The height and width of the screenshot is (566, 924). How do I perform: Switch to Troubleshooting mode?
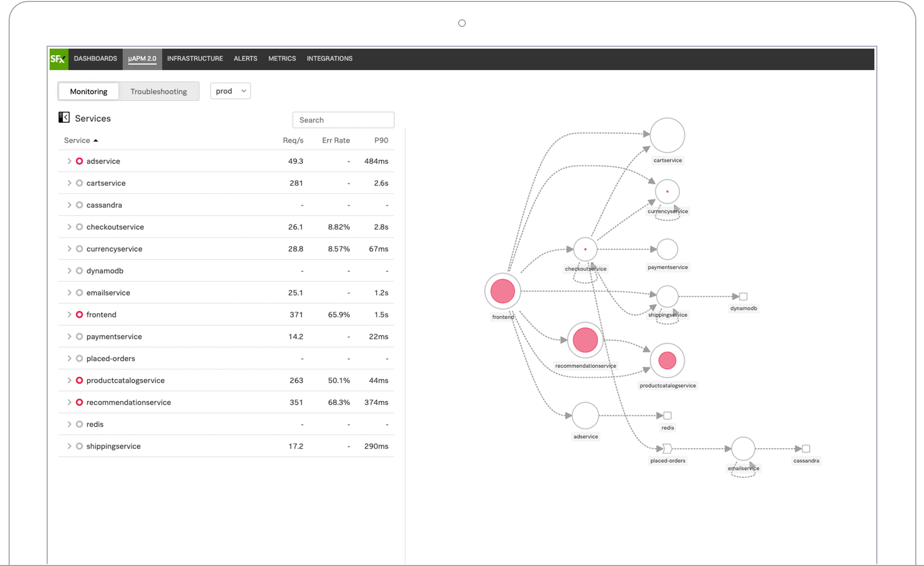click(x=158, y=91)
